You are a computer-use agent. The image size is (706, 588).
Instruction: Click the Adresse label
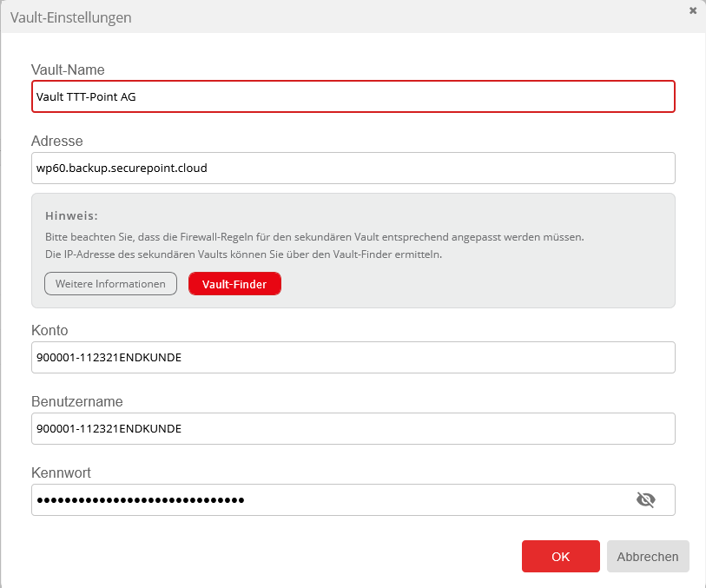tap(56, 141)
